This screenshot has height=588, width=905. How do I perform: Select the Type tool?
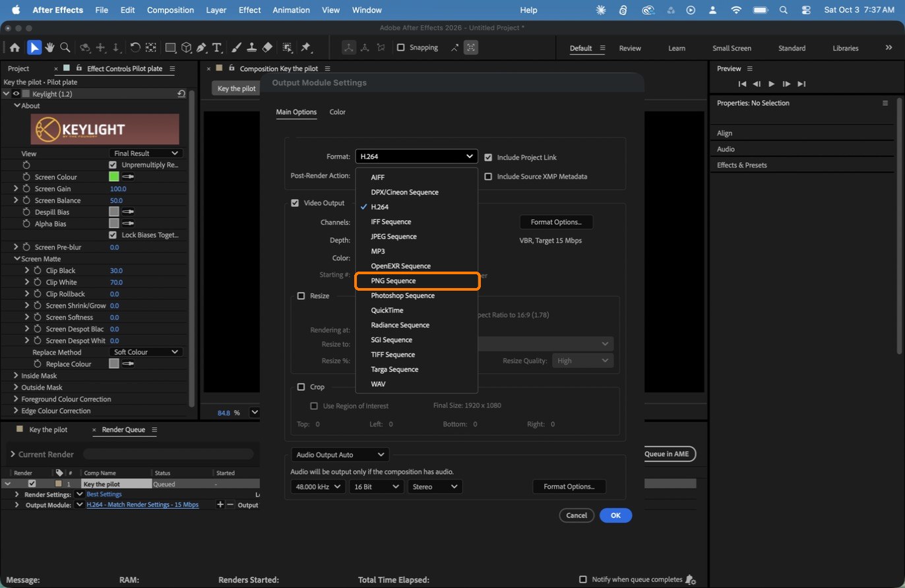pyautogui.click(x=216, y=47)
